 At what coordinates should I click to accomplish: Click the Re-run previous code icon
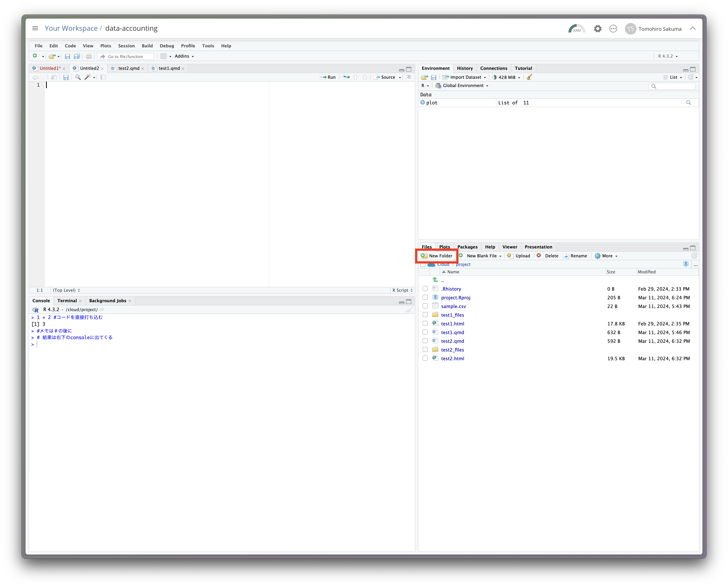[346, 77]
